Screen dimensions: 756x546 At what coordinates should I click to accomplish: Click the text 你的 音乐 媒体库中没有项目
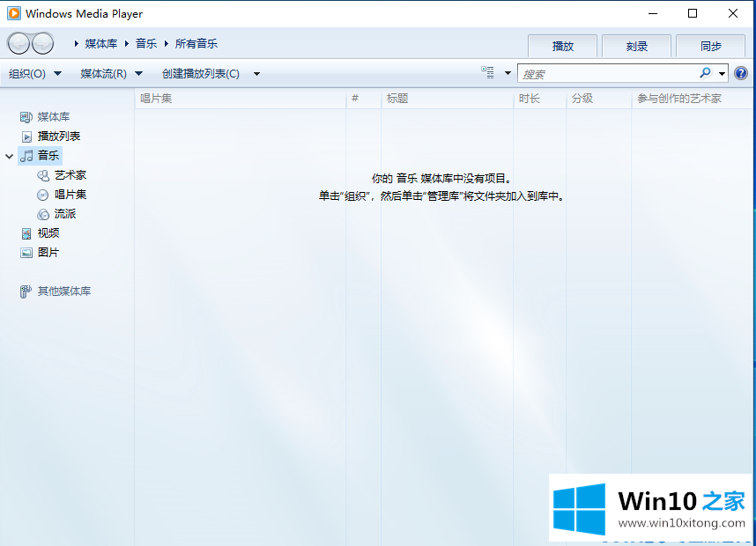(x=441, y=179)
